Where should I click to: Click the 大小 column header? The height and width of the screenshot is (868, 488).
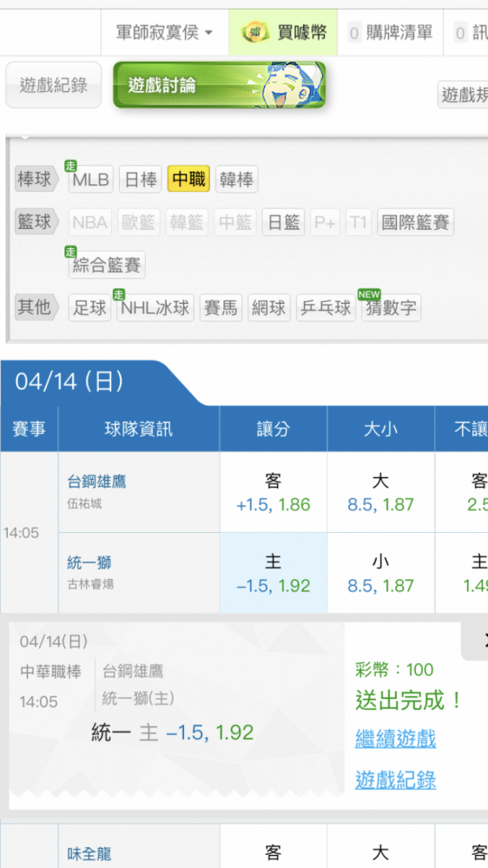pyautogui.click(x=380, y=429)
